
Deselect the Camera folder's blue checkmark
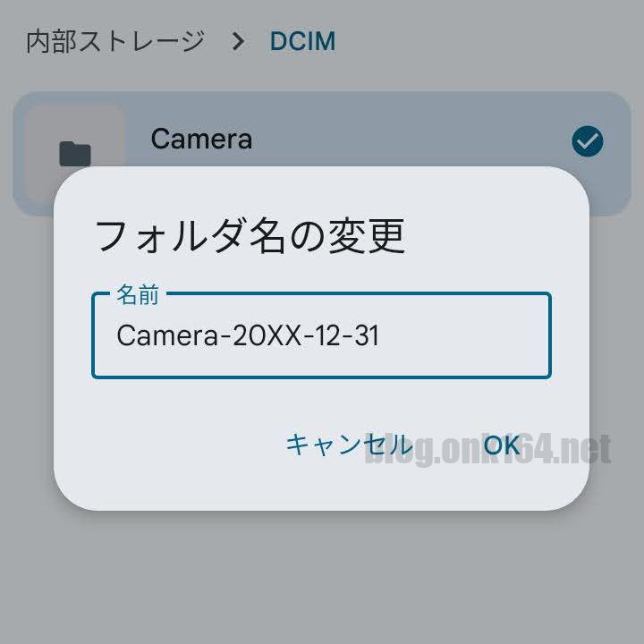(x=588, y=141)
